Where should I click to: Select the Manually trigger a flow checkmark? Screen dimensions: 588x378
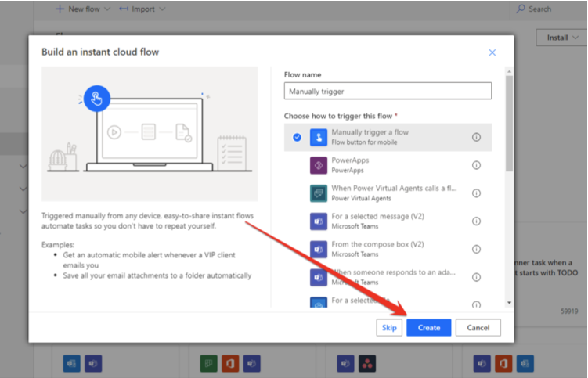click(x=297, y=137)
